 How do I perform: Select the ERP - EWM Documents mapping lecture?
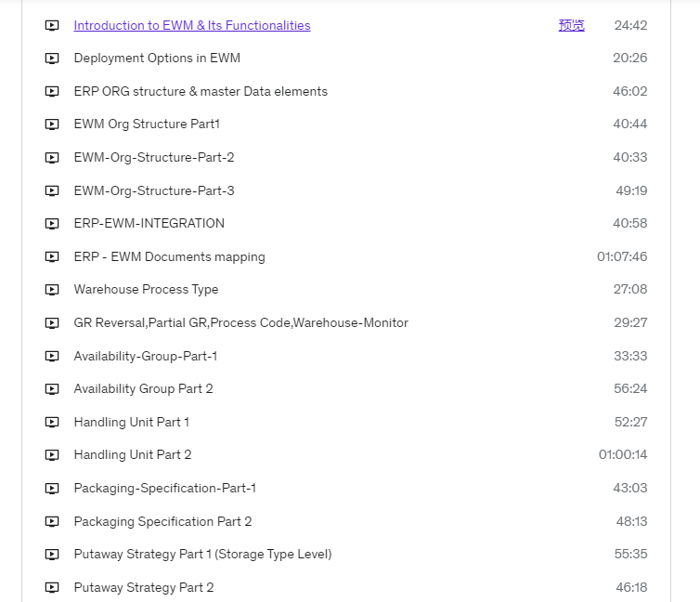(169, 256)
